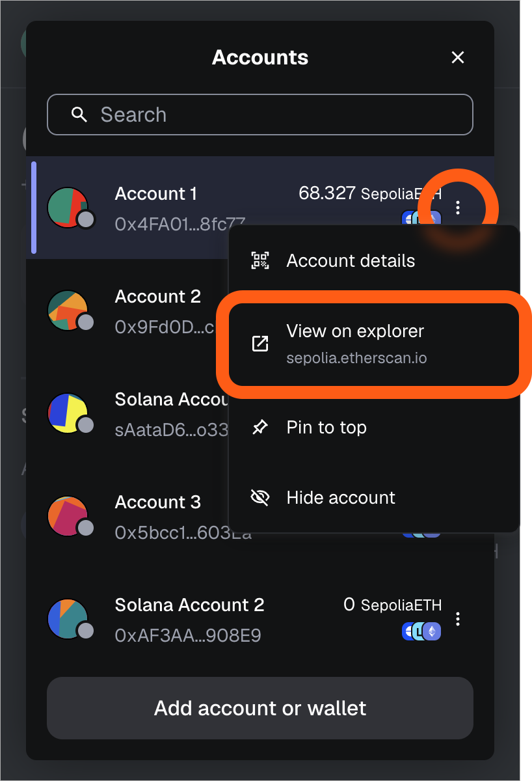Click the crossed-eye hide icon

[x=260, y=497]
